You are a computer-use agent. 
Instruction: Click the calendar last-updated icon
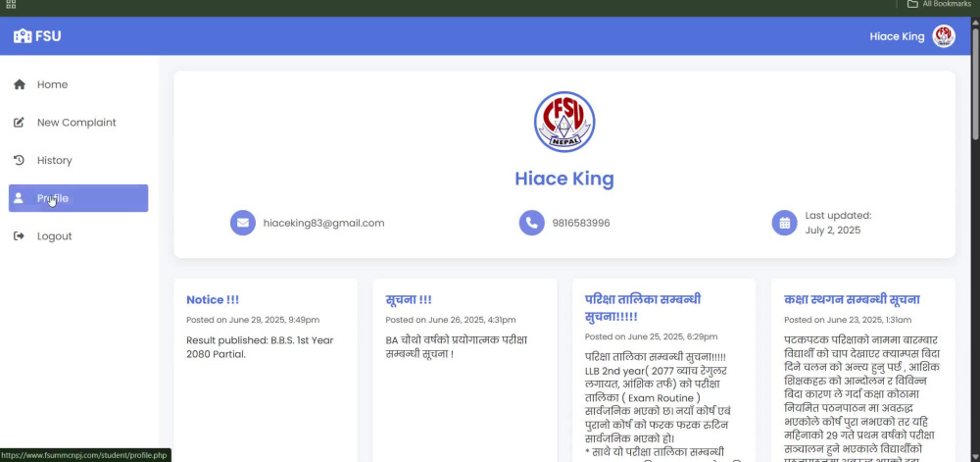click(784, 223)
